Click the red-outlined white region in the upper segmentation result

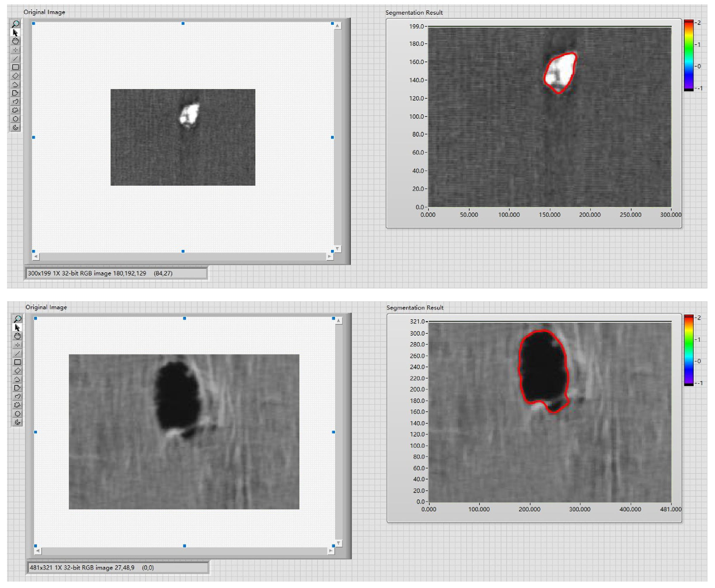(x=561, y=72)
